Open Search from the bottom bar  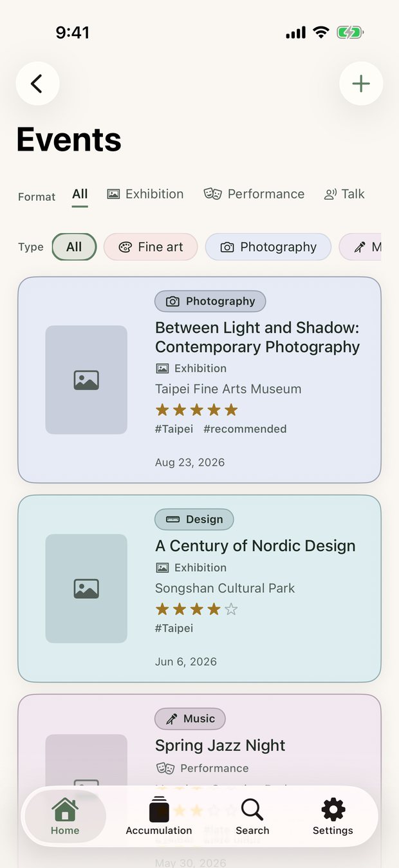pos(252,816)
